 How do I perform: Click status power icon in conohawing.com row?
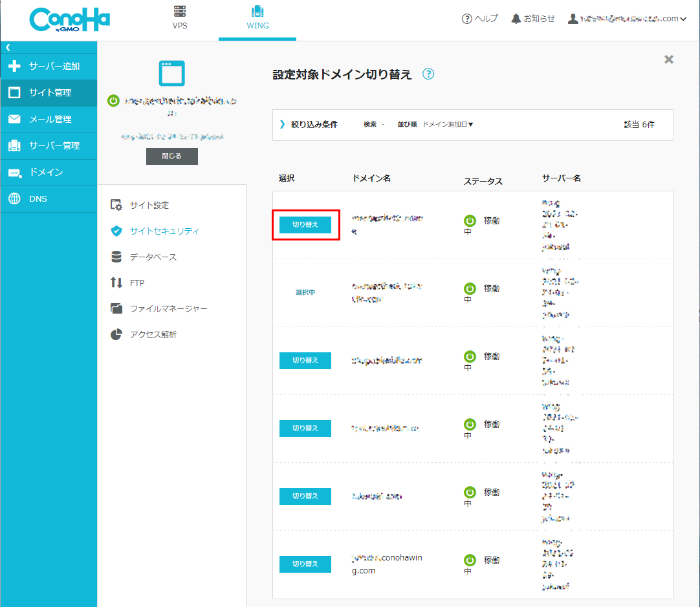click(470, 560)
